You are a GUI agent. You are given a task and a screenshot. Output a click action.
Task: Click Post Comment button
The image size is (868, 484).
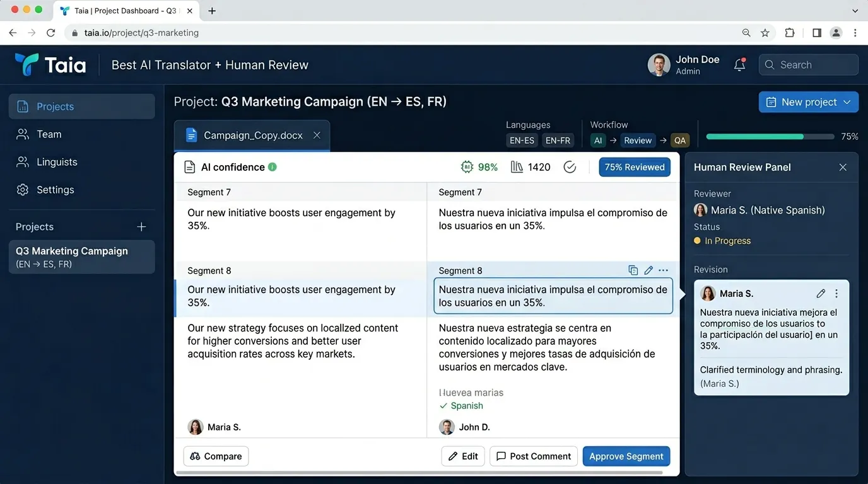pyautogui.click(x=534, y=456)
